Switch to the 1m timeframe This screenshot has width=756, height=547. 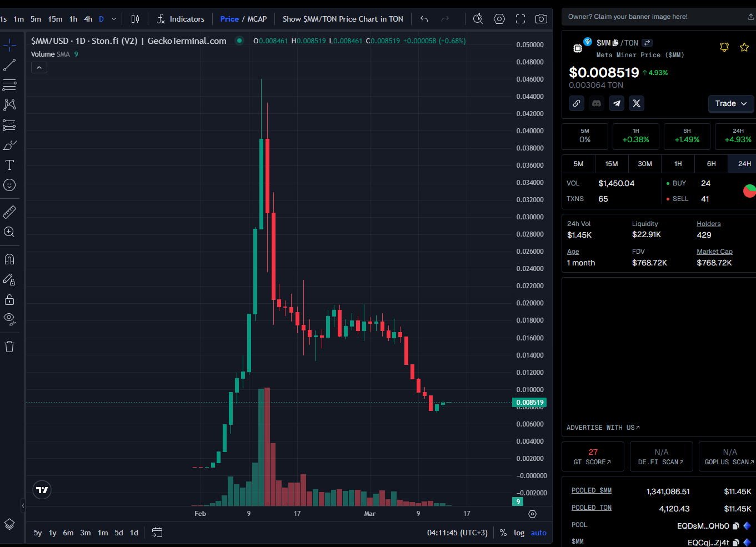click(19, 19)
